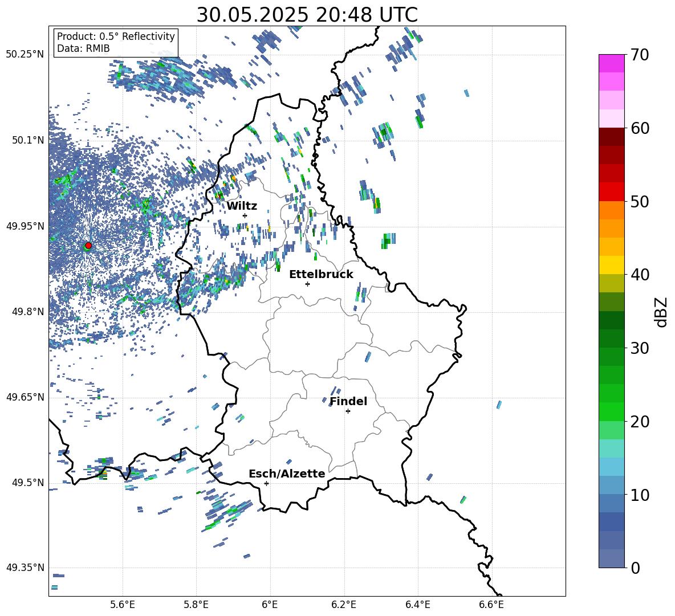Click the 5.8°E longitude label
Screen dimensions: 675x616
point(196,605)
